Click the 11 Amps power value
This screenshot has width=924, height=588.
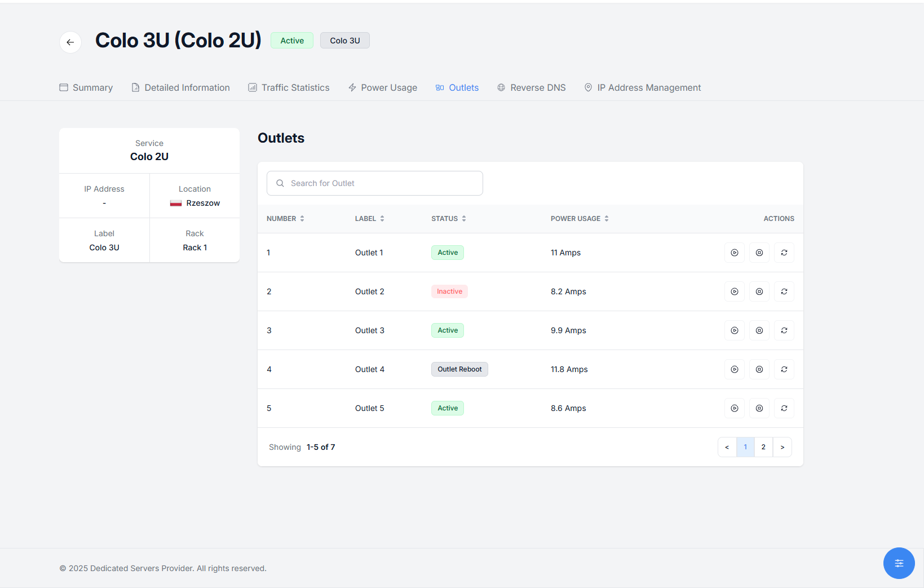[565, 253]
